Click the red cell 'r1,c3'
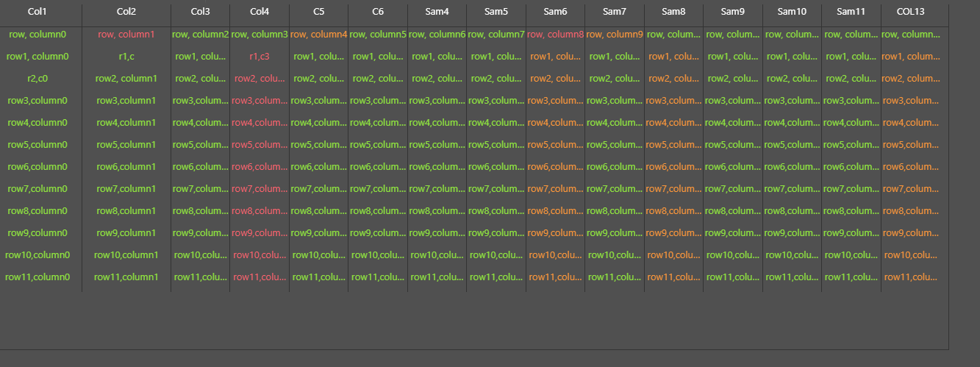The height and width of the screenshot is (367, 980). [x=260, y=57]
